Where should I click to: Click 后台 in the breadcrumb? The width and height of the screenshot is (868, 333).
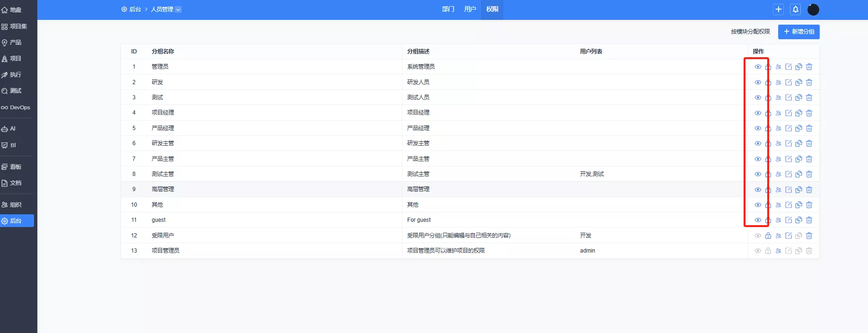tap(135, 9)
